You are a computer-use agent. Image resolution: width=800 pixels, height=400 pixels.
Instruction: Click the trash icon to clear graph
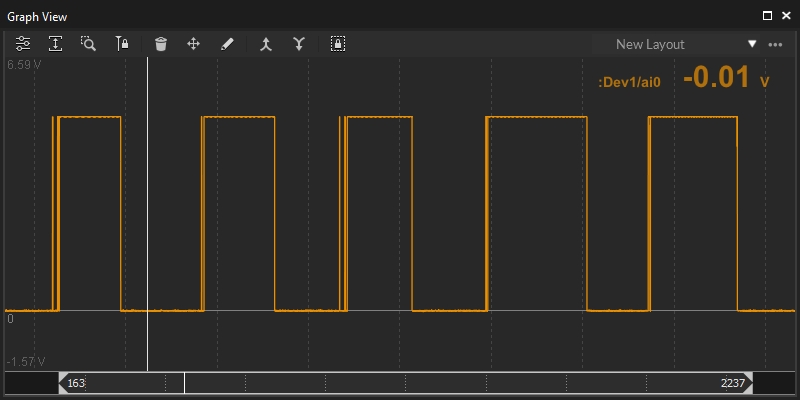pyautogui.click(x=161, y=44)
